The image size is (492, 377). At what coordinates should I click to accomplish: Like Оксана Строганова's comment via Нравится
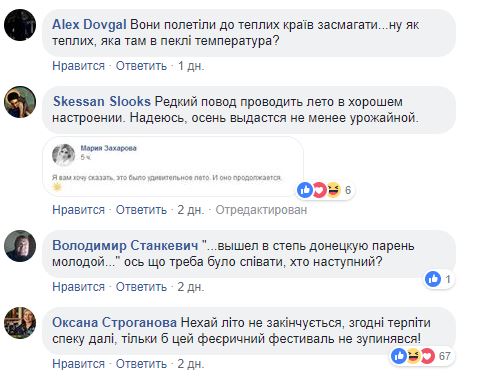[x=78, y=364]
